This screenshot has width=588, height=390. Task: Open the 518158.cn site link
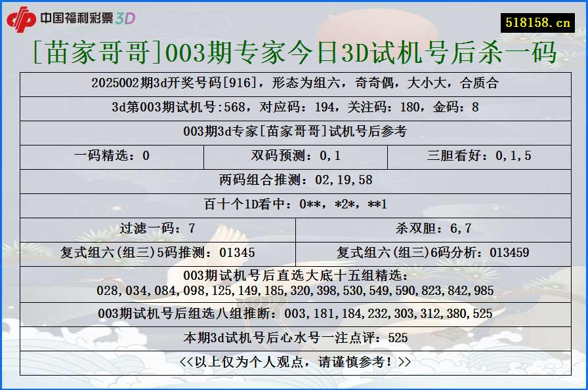tap(535, 20)
